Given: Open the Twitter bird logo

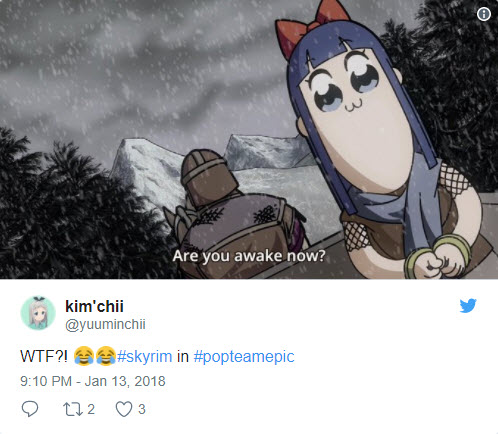Looking at the screenshot, I should click(468, 306).
